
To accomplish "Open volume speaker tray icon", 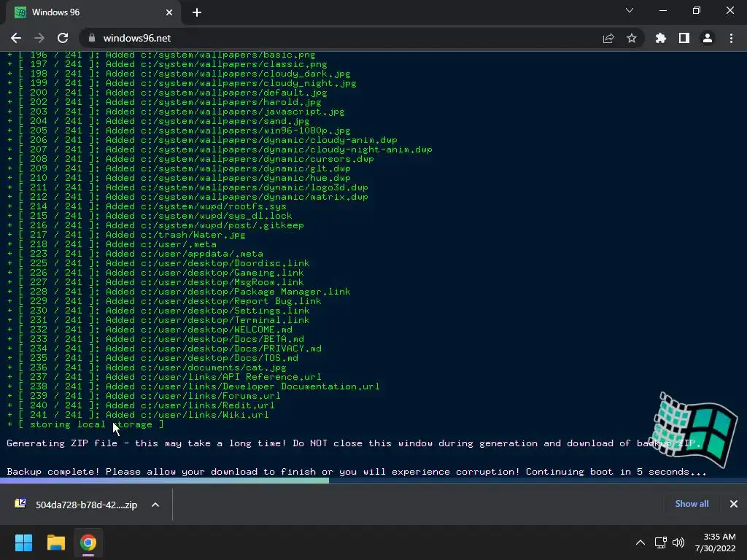I will pos(678,542).
